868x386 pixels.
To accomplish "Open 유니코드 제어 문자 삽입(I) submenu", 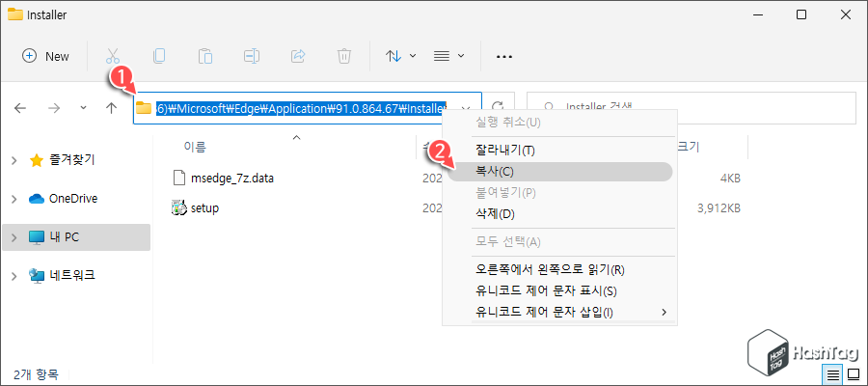I will [559, 313].
